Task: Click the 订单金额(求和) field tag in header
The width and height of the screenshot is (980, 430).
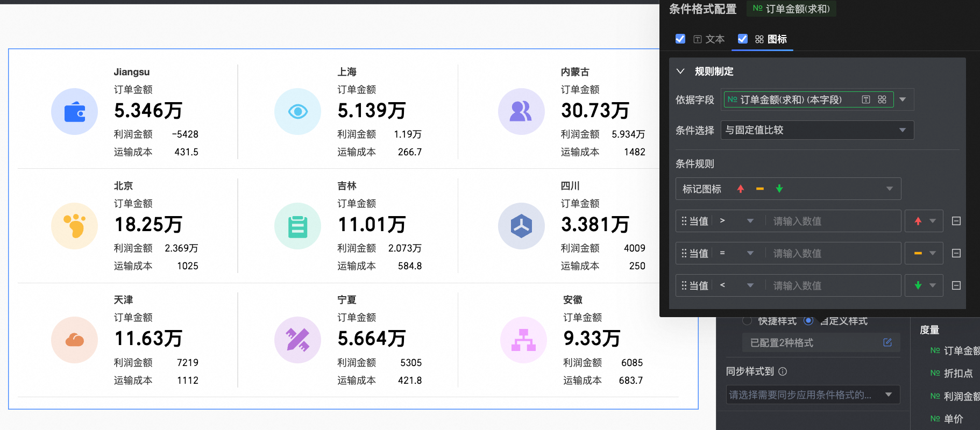Action: click(x=791, y=9)
